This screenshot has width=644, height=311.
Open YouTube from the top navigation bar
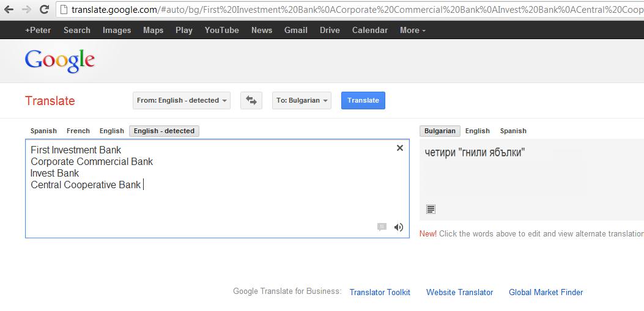pyautogui.click(x=221, y=30)
